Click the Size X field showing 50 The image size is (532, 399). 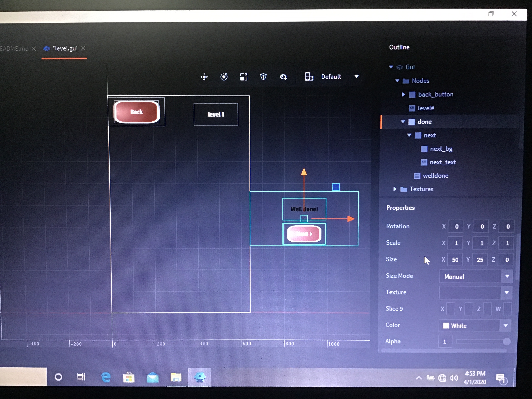pos(455,259)
